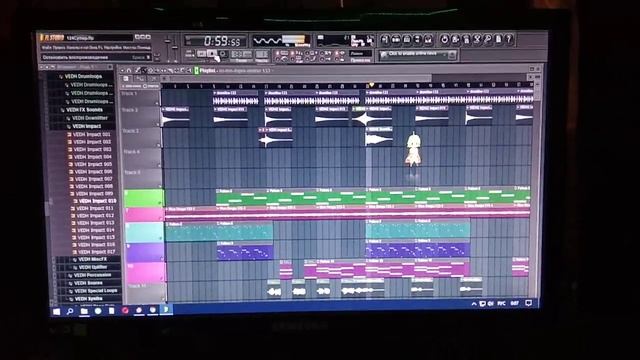This screenshot has height=360, width=640.
Task: Click the purple colored track header
Action: tap(146, 253)
